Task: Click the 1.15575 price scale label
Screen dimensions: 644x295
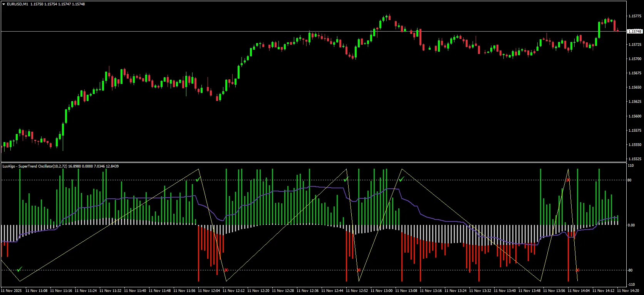Action: (635, 131)
